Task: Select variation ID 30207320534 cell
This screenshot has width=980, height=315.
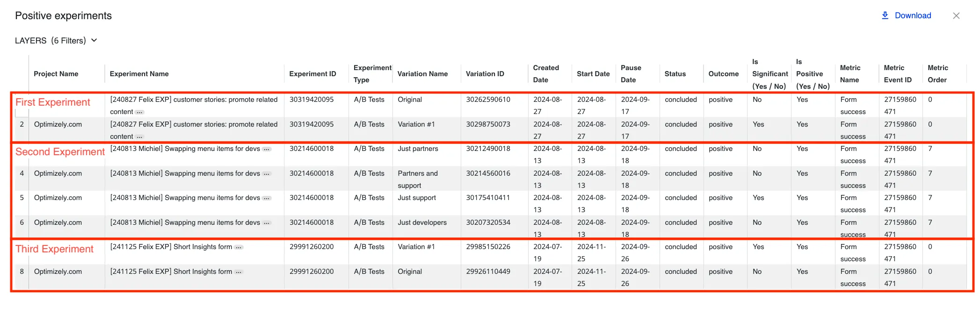Action: pyautogui.click(x=488, y=222)
